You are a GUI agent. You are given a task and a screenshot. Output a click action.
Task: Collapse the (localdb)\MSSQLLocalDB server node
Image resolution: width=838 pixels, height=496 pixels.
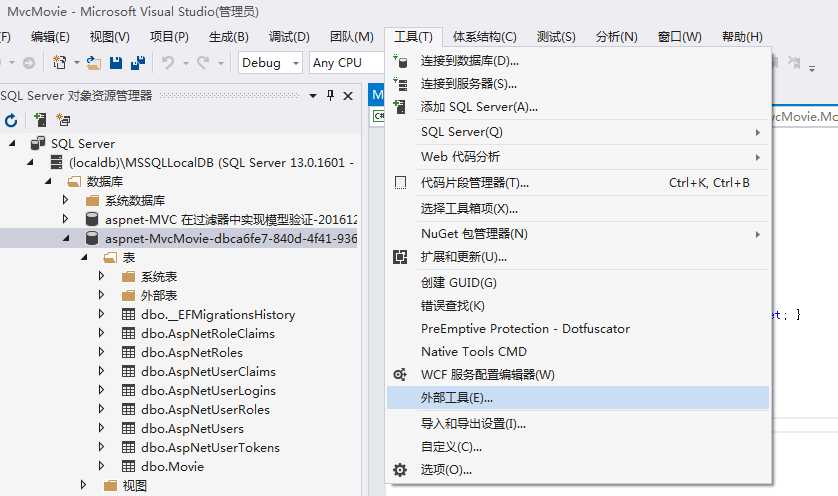click(x=30, y=162)
